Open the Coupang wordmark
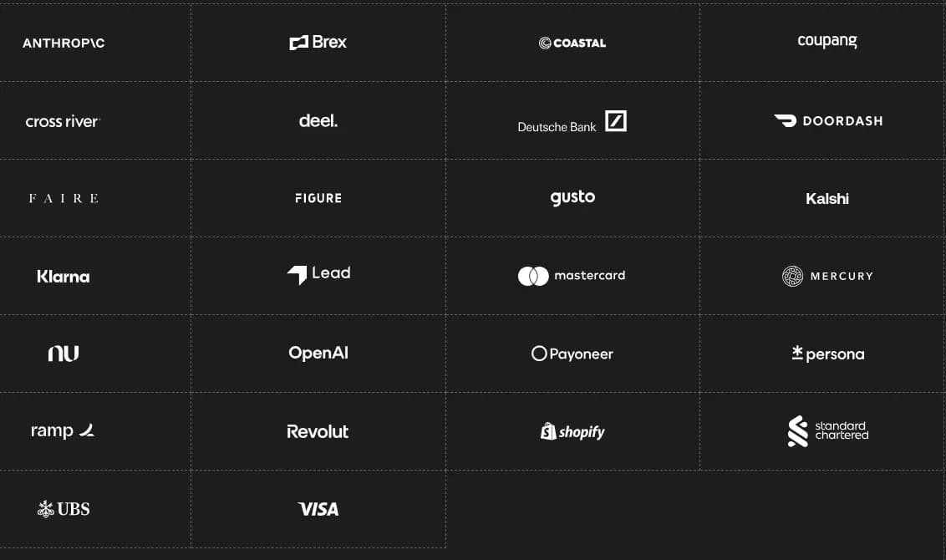The width and height of the screenshot is (946, 560). (827, 41)
